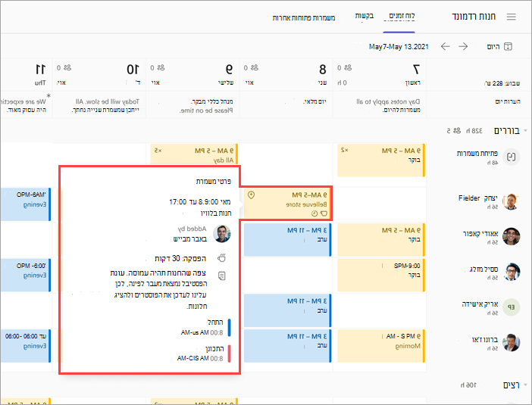Go to next week arrow
Image resolution: width=532 pixels, height=405 pixels.
click(463, 46)
